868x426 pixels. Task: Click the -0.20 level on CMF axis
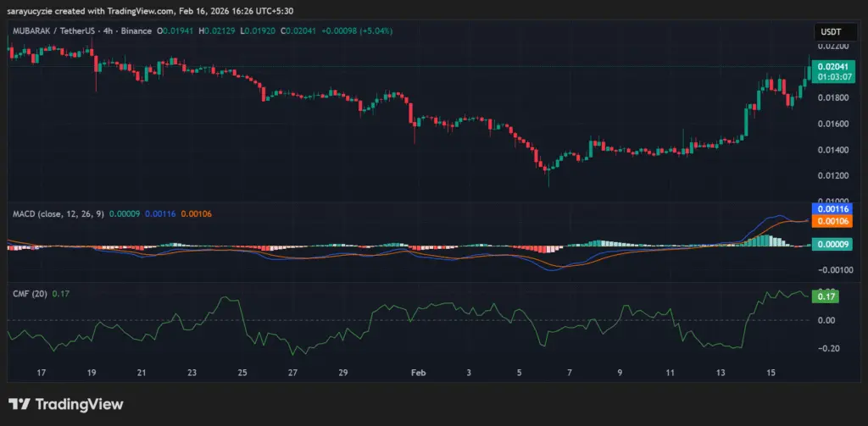click(x=830, y=349)
